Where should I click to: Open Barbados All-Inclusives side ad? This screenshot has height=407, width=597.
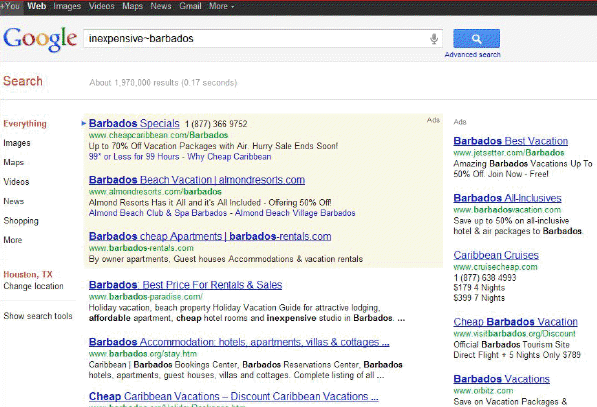pyautogui.click(x=507, y=198)
